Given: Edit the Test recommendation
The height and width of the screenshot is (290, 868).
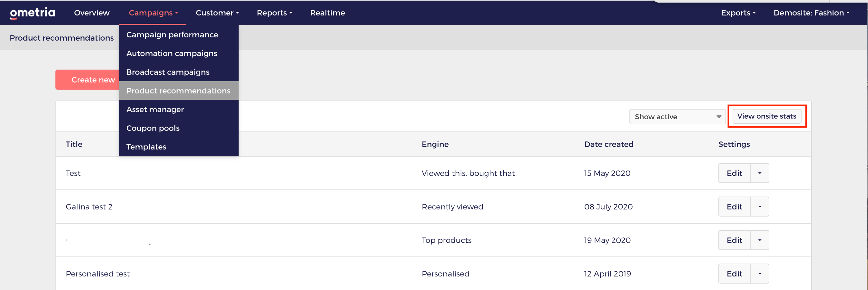Looking at the screenshot, I should click(x=734, y=173).
